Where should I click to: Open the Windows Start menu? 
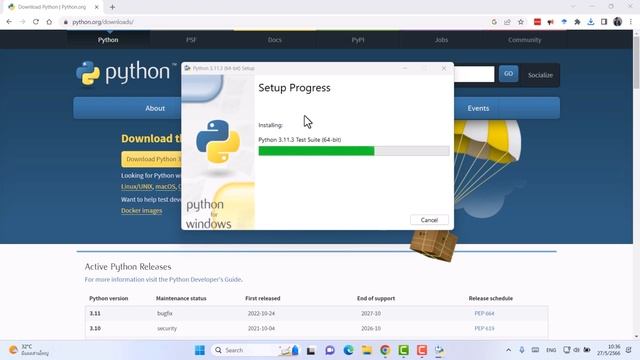pyautogui.click(x=200, y=350)
